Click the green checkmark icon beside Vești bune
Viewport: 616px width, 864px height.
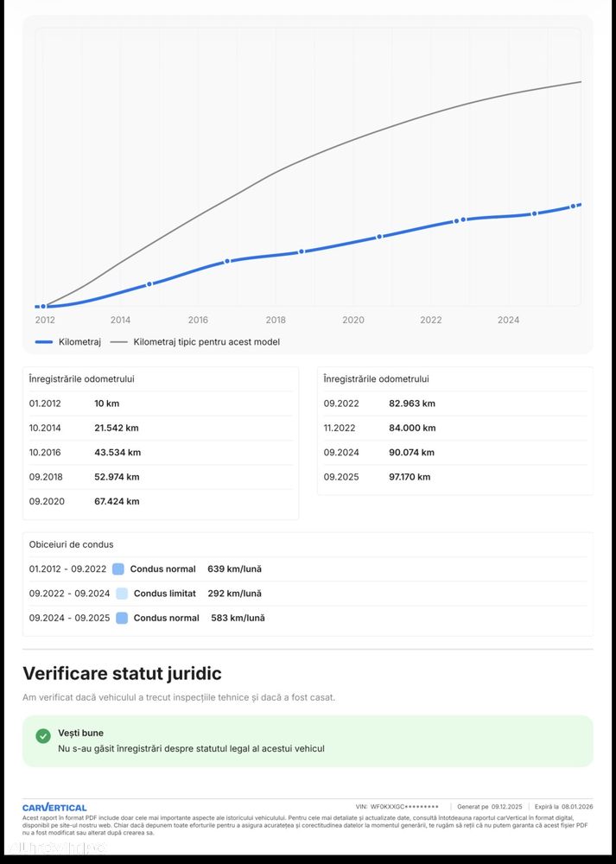click(x=43, y=736)
